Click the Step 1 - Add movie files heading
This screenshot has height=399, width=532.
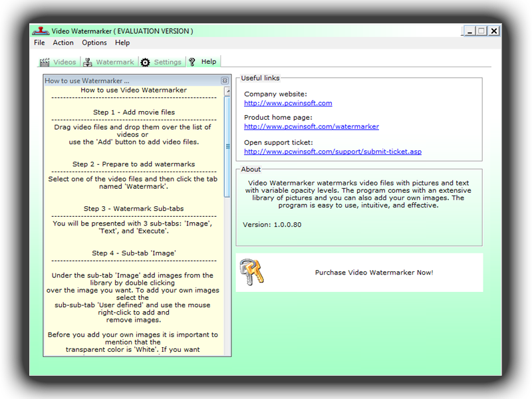click(134, 112)
